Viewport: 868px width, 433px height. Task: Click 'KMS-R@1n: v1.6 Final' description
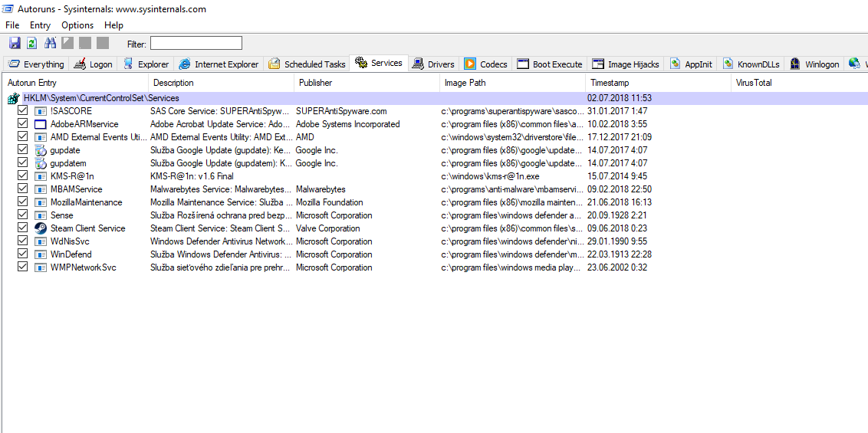pyautogui.click(x=192, y=176)
